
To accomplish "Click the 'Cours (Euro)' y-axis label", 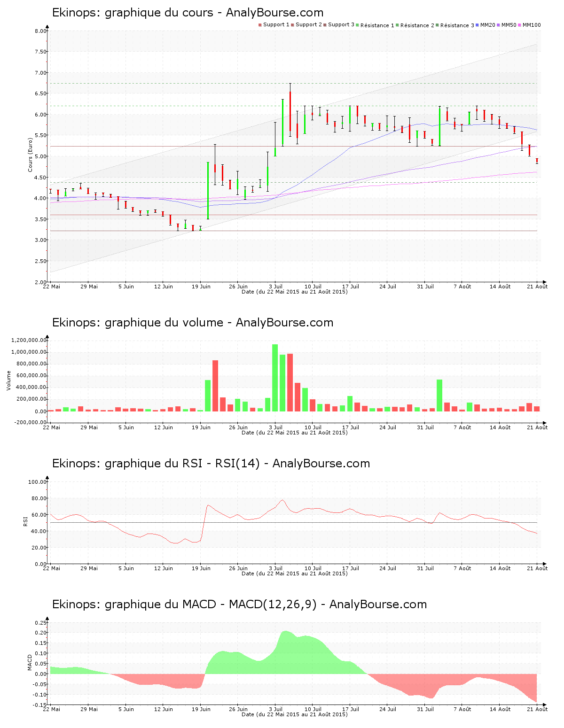I will pos(30,155).
